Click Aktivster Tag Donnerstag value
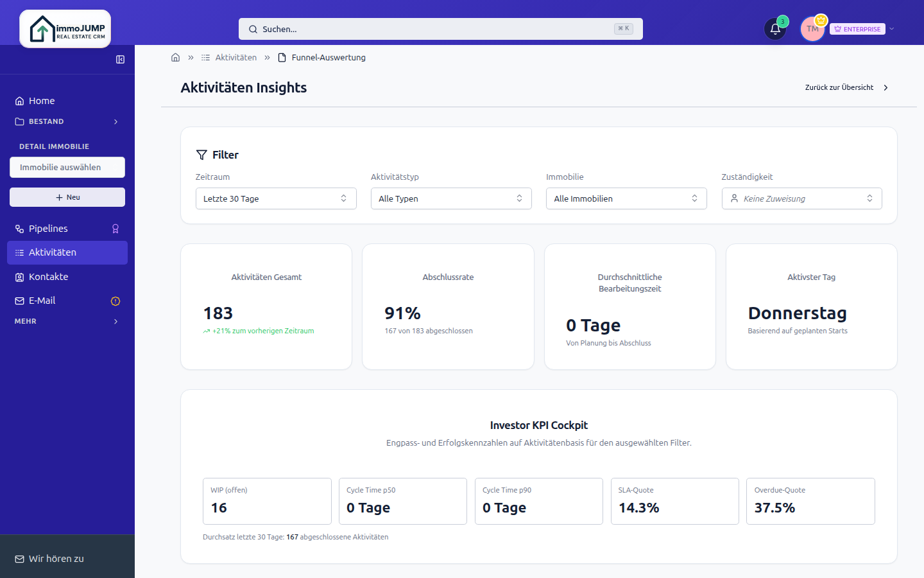This screenshot has width=924, height=578. point(797,313)
